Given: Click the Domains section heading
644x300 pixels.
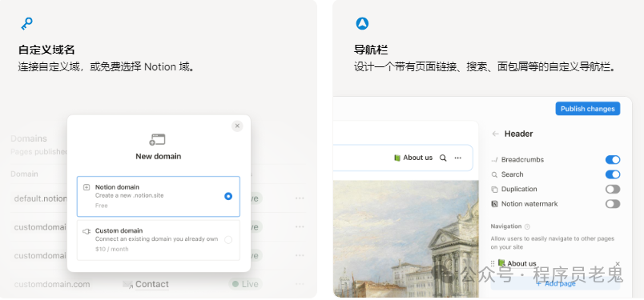Looking at the screenshot, I should (x=29, y=138).
